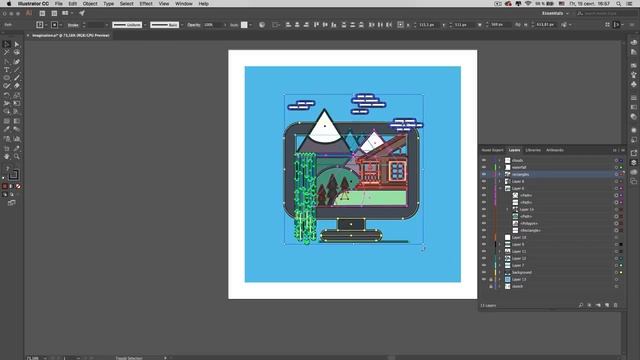Select the Lasso tool
The width and height of the screenshot is (640, 360).
pyautogui.click(x=17, y=53)
